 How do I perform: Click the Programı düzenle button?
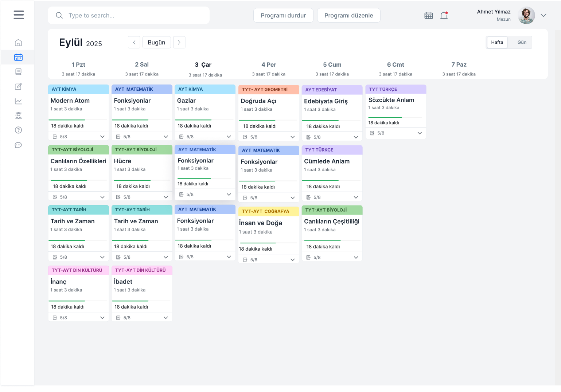point(348,15)
